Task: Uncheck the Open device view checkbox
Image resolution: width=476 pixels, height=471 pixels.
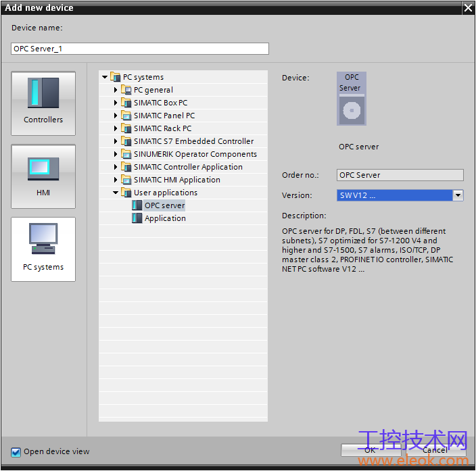Action: click(16, 452)
